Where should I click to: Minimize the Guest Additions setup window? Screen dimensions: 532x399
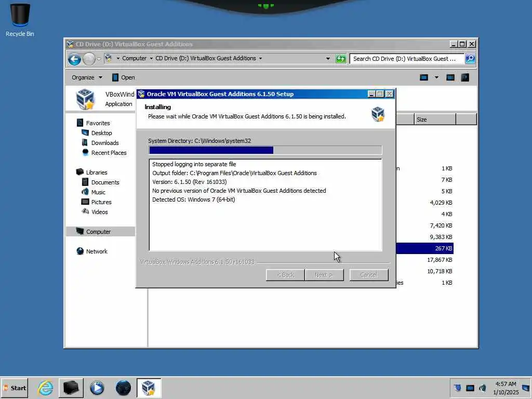pyautogui.click(x=371, y=94)
